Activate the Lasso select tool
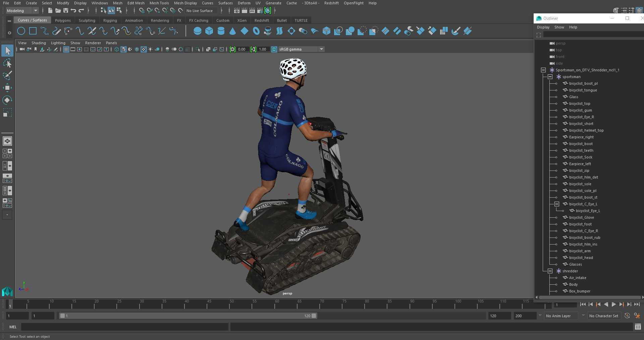Viewport: 644px width, 340px height. pos(7,63)
